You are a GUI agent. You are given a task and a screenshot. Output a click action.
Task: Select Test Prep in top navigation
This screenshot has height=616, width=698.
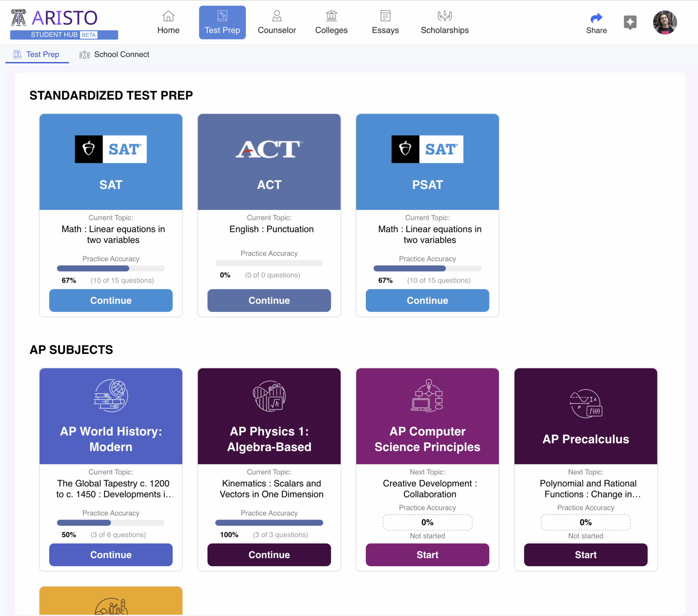coord(222,22)
